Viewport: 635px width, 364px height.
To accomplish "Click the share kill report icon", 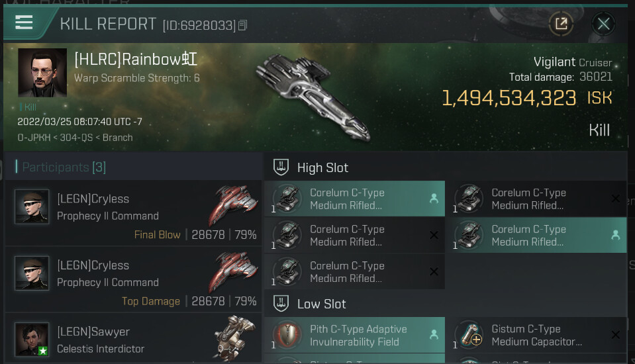I will click(x=561, y=23).
